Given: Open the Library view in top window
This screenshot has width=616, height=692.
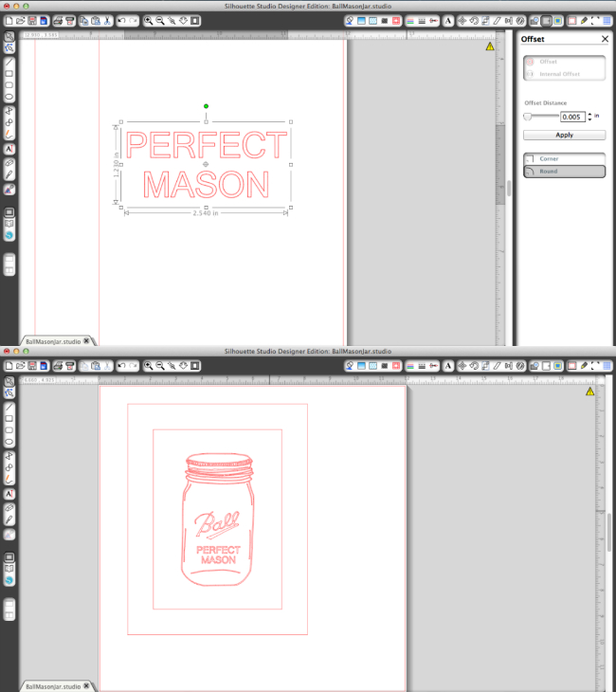Looking at the screenshot, I should pyautogui.click(x=9, y=224).
